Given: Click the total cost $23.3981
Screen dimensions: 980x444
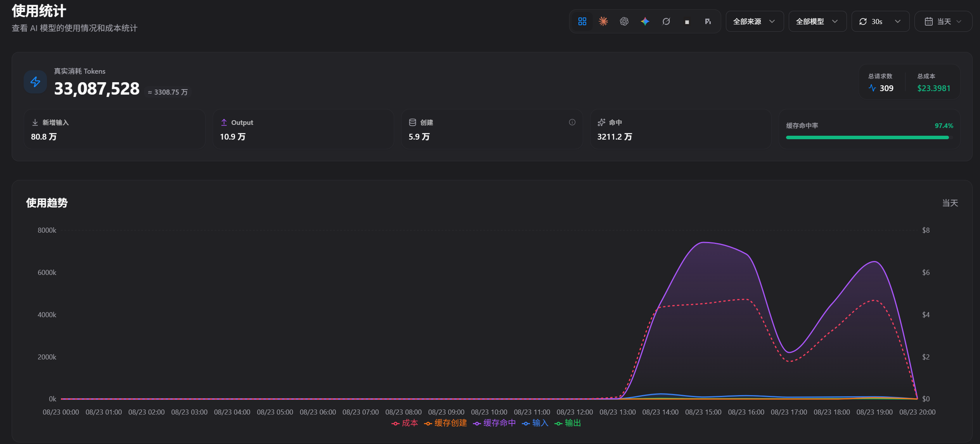Looking at the screenshot, I should coord(933,88).
